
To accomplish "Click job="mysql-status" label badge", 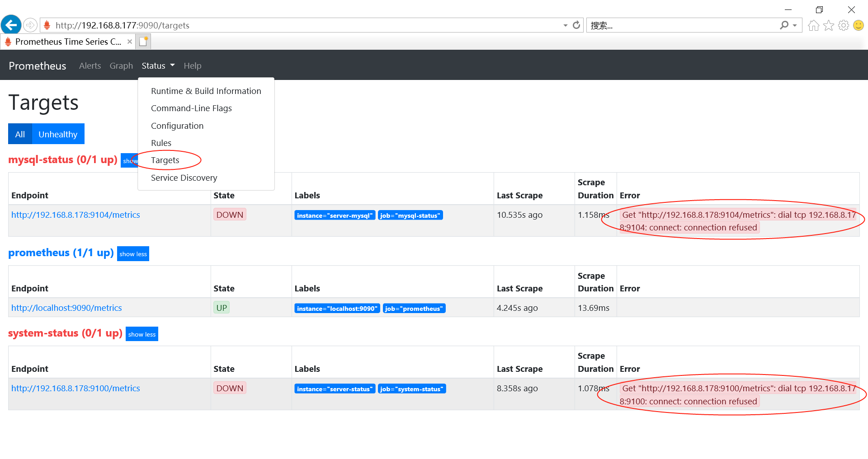I will [x=410, y=215].
